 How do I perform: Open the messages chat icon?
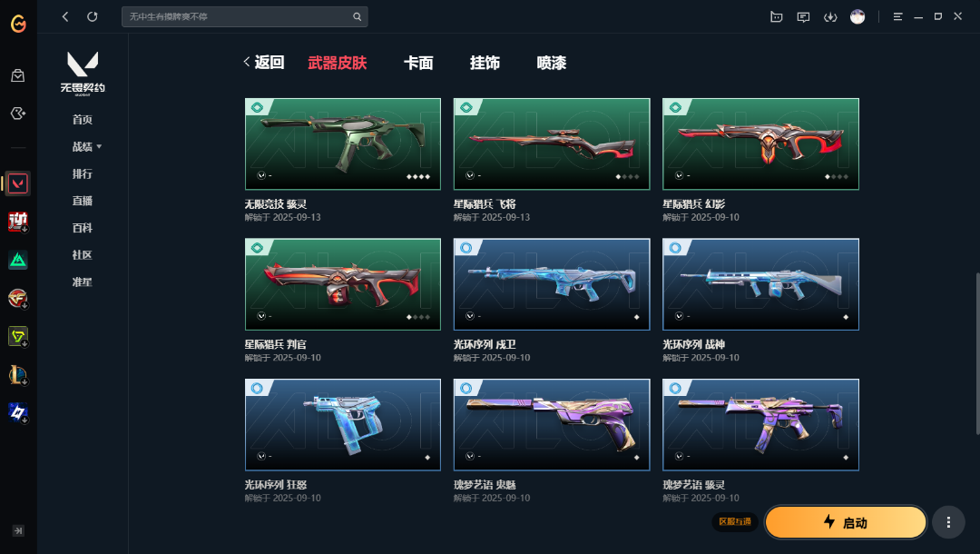pos(803,17)
